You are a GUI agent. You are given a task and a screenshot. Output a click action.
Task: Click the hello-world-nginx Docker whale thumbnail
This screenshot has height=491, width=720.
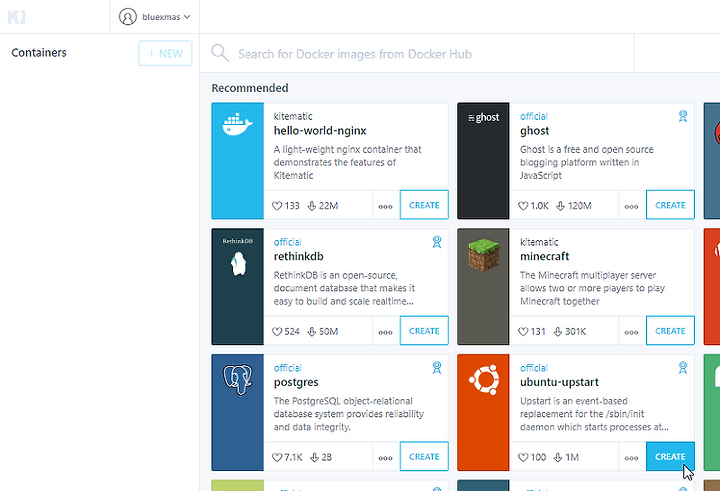point(237,161)
